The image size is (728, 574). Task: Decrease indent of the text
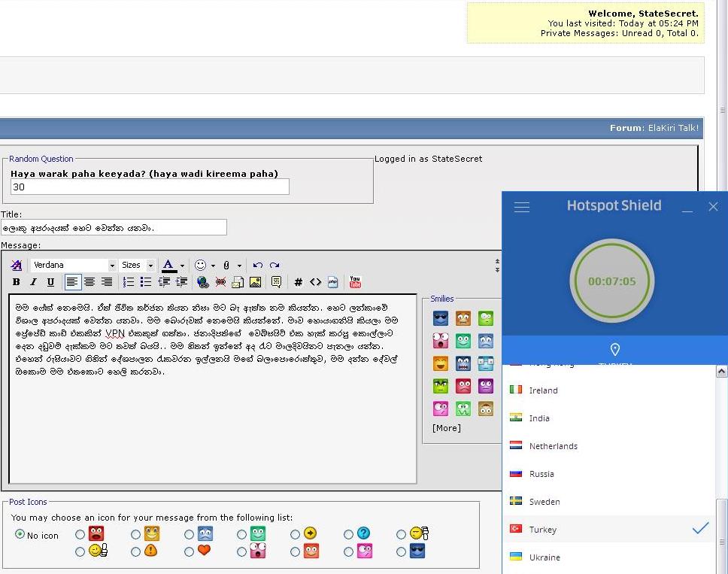click(164, 282)
